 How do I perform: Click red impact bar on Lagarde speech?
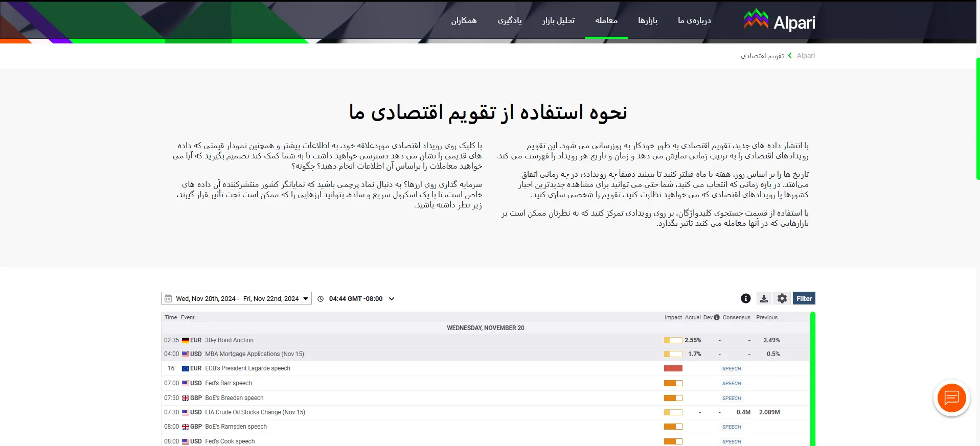673,368
